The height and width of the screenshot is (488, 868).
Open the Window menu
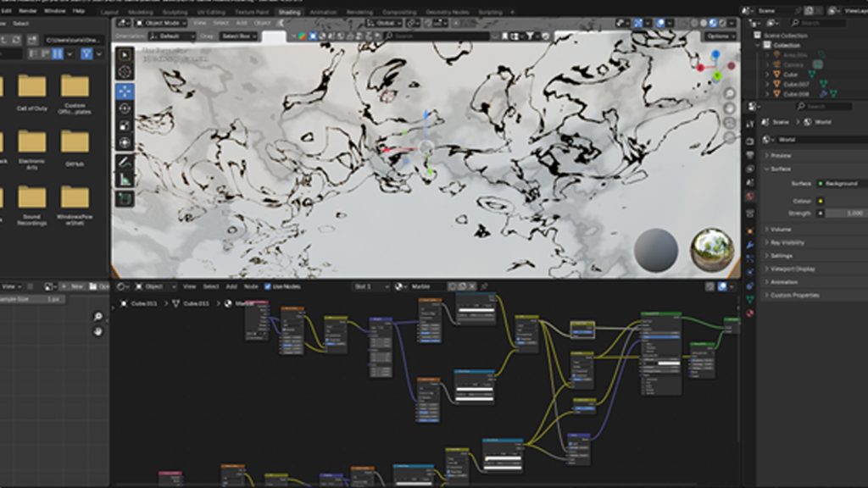(53, 11)
